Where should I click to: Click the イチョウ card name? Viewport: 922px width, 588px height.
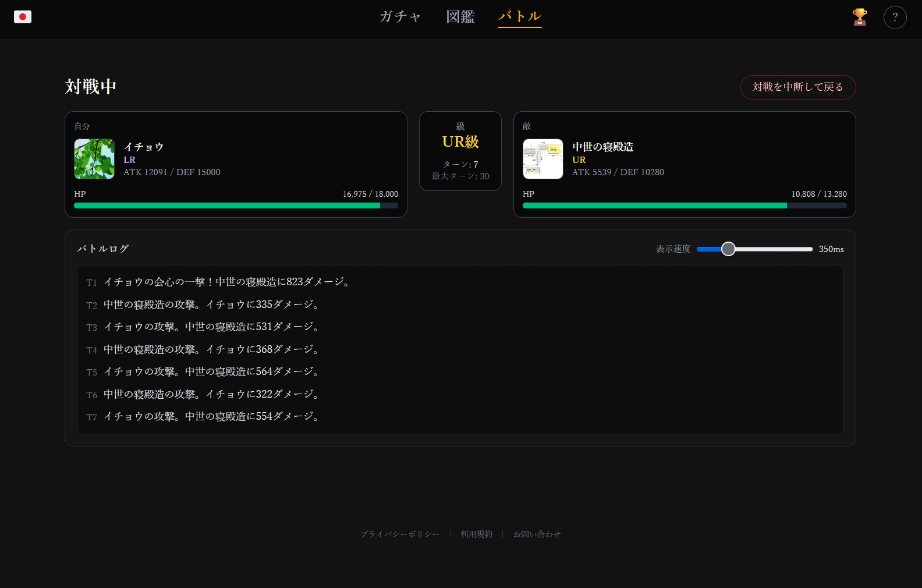(x=143, y=147)
